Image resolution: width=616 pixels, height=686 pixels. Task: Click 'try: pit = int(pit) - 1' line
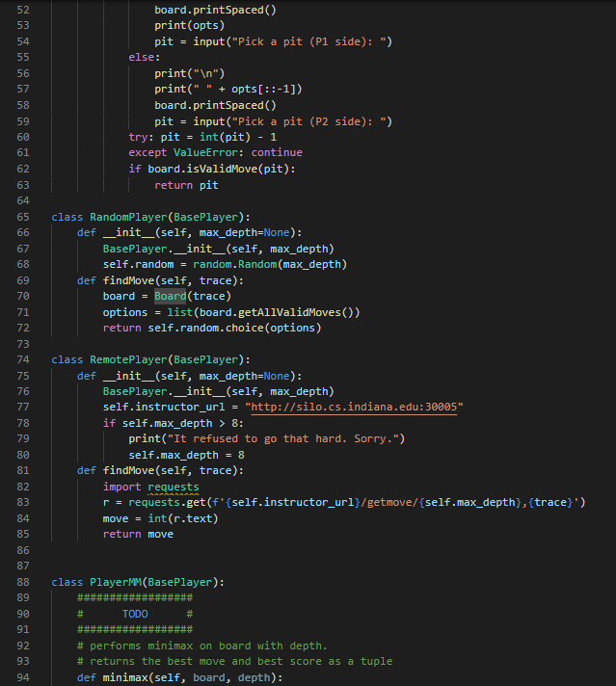[x=202, y=137]
